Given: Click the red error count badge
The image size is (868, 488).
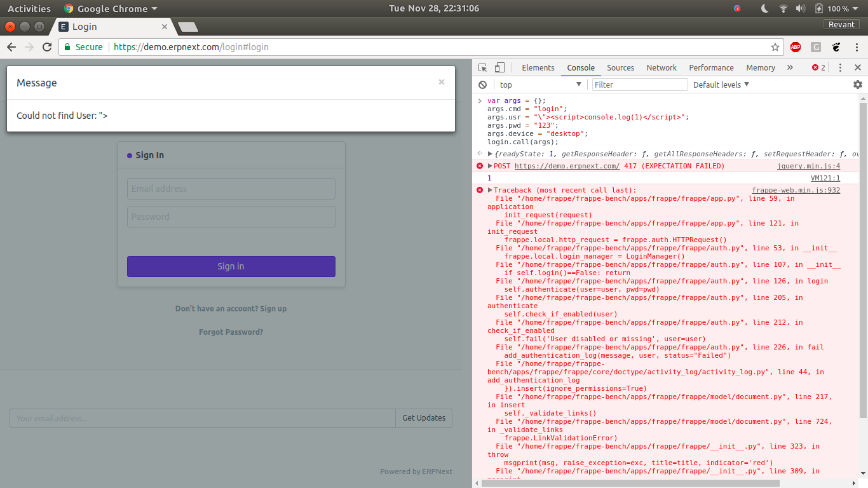Looking at the screenshot, I should coord(818,67).
